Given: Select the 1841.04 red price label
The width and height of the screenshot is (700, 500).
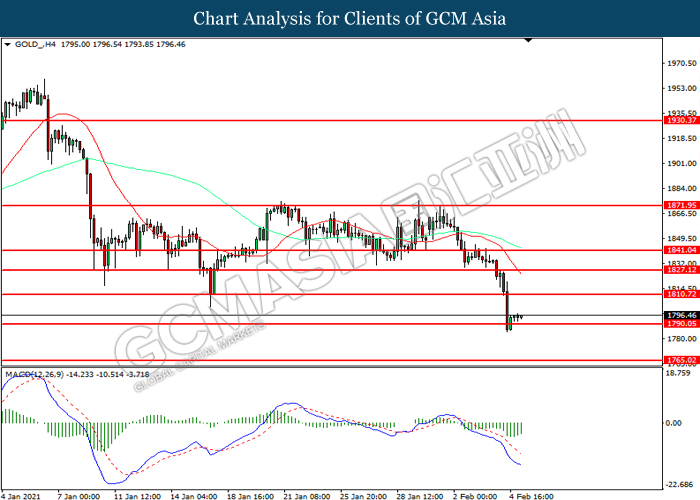Looking at the screenshot, I should point(682,250).
